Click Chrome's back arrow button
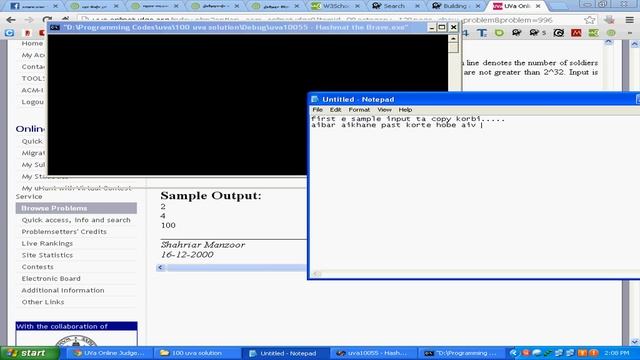The height and width of the screenshot is (360, 640). point(11,20)
